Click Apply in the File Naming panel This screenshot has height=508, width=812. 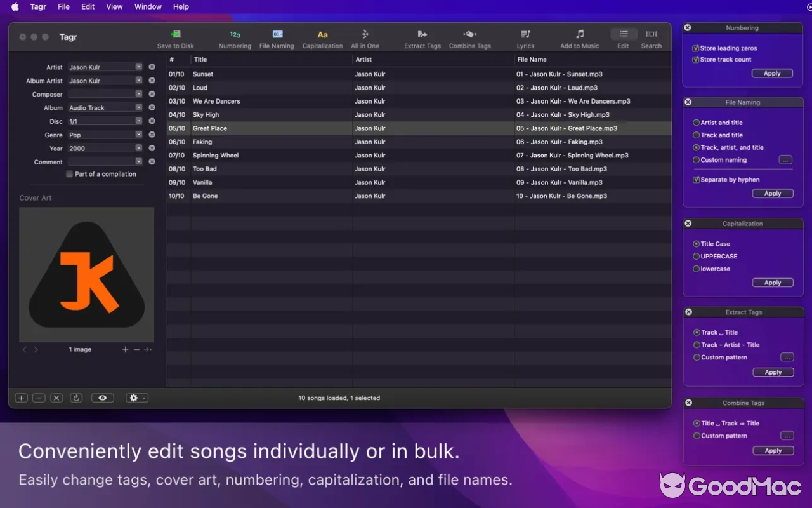tap(772, 194)
